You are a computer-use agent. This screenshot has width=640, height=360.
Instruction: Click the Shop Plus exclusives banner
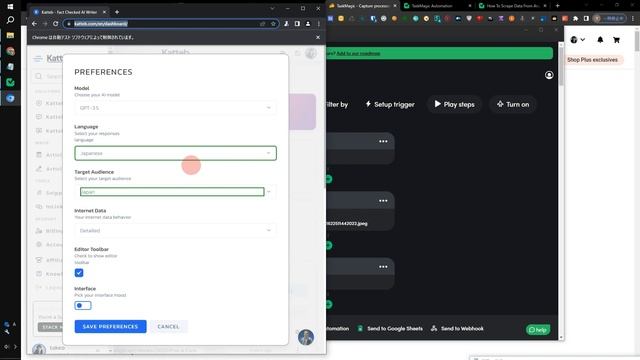click(x=592, y=60)
